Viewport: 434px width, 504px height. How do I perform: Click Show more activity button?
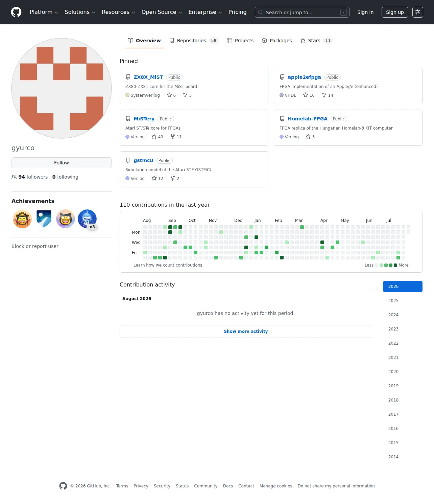coord(246,331)
